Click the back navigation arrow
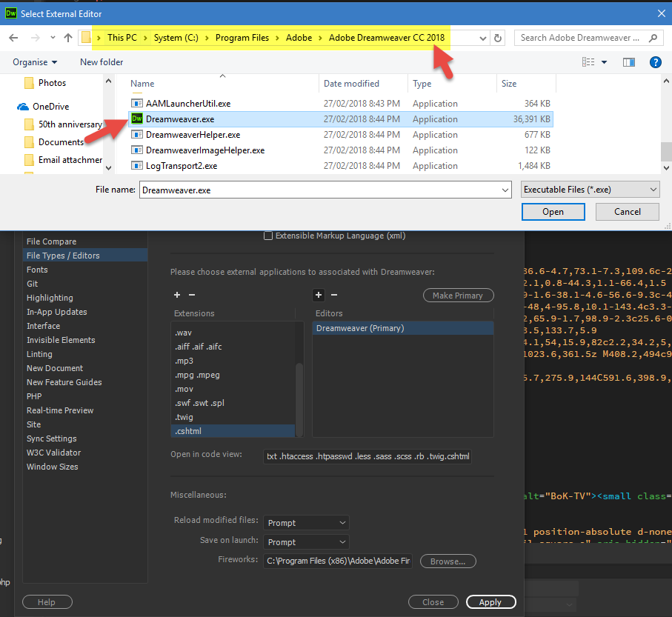672x617 pixels. 13,38
